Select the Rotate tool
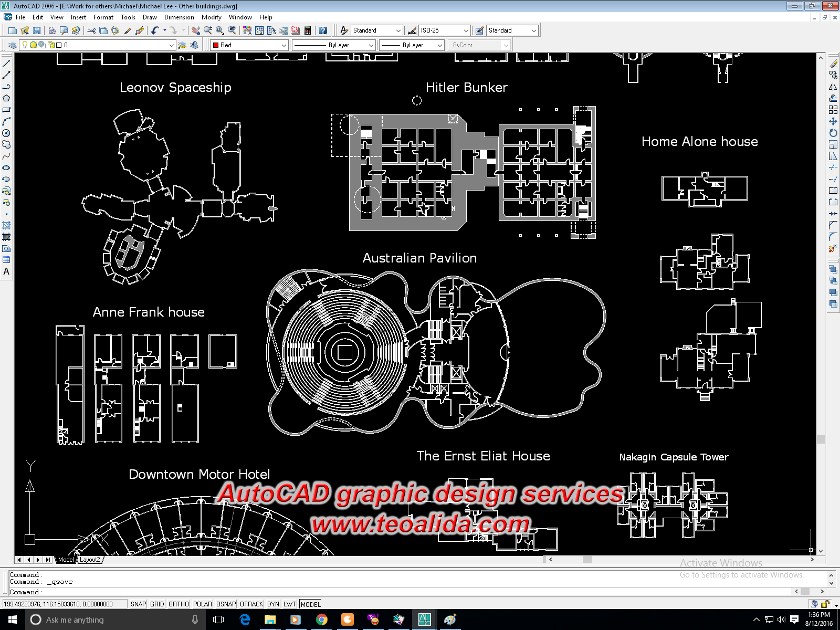840x630 pixels. coord(833,133)
